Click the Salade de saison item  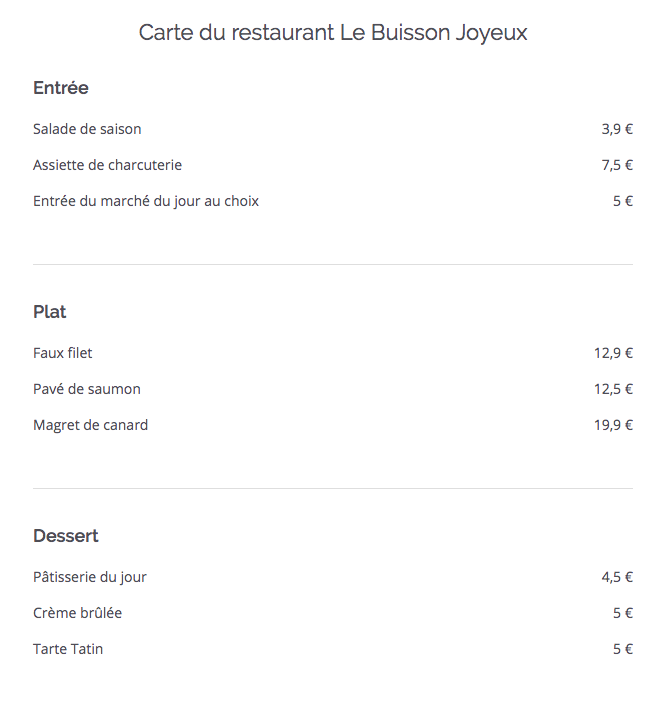87,129
